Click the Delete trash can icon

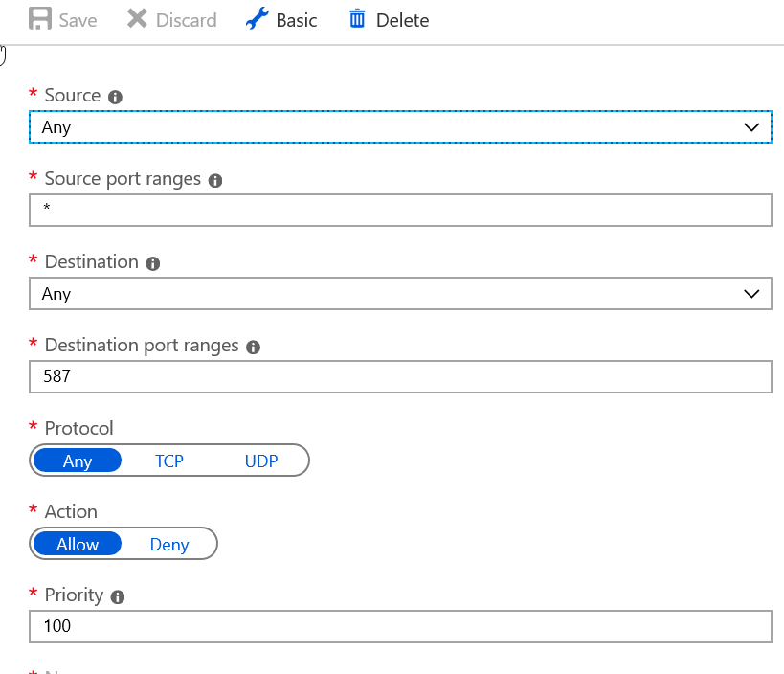click(357, 19)
